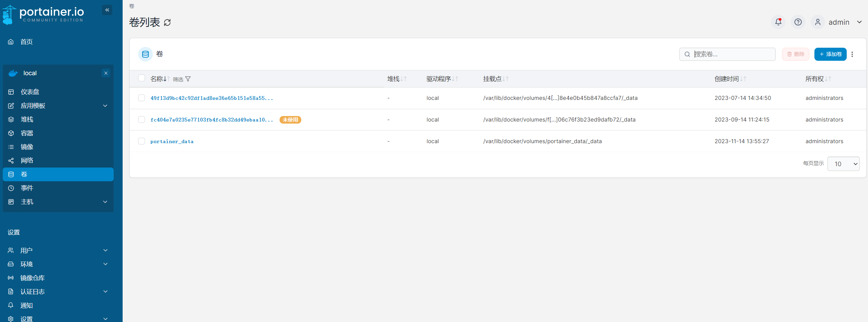Open the table settings three-dot menu
This screenshot has height=322, width=868.
[852, 54]
